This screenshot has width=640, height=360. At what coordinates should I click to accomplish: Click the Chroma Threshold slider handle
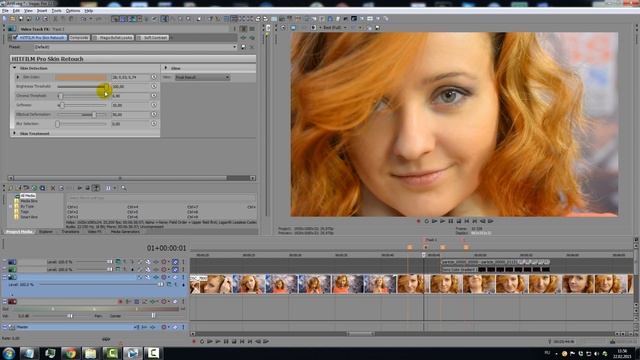[60, 96]
